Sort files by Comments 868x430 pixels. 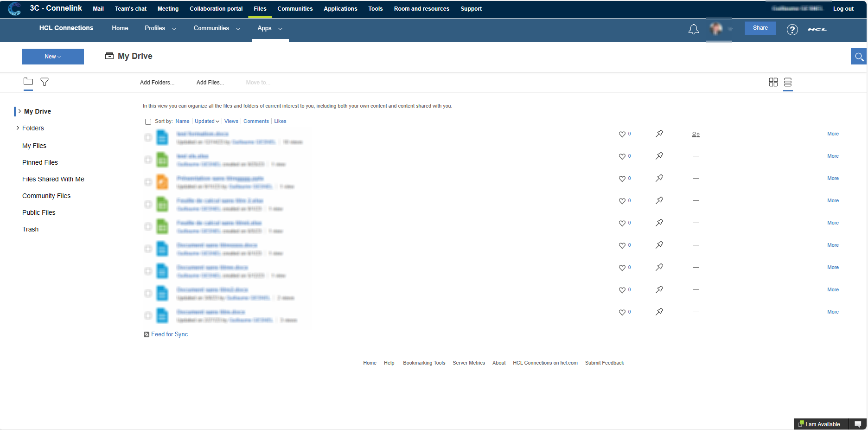pyautogui.click(x=256, y=122)
